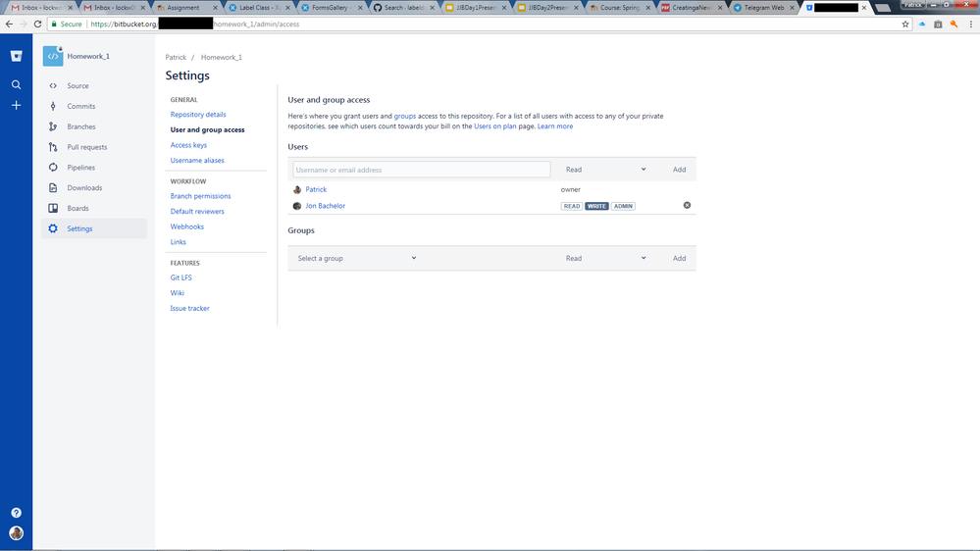Switch to the CreatingaNew browser tab

point(692,8)
